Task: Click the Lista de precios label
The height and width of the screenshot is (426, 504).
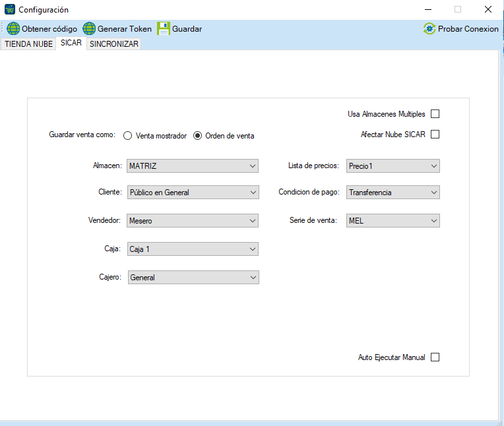Action: coord(313,166)
